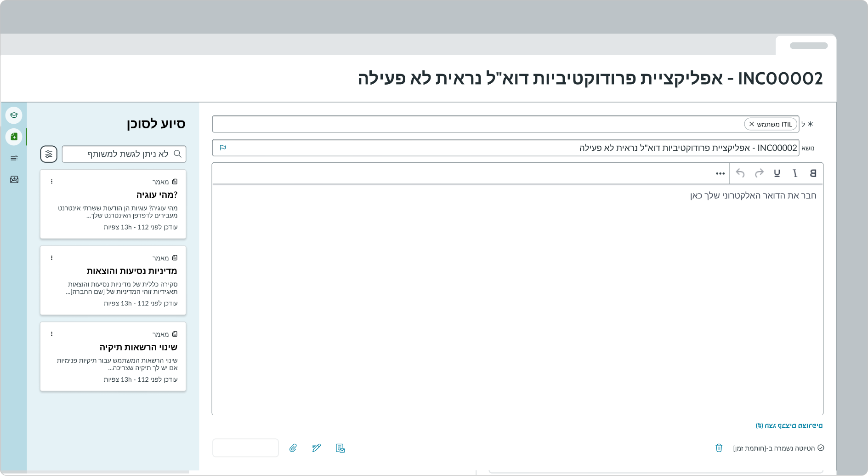Screen dimensions: 868x476
Task: Open more toolbar options ellipsis
Action: click(x=720, y=173)
